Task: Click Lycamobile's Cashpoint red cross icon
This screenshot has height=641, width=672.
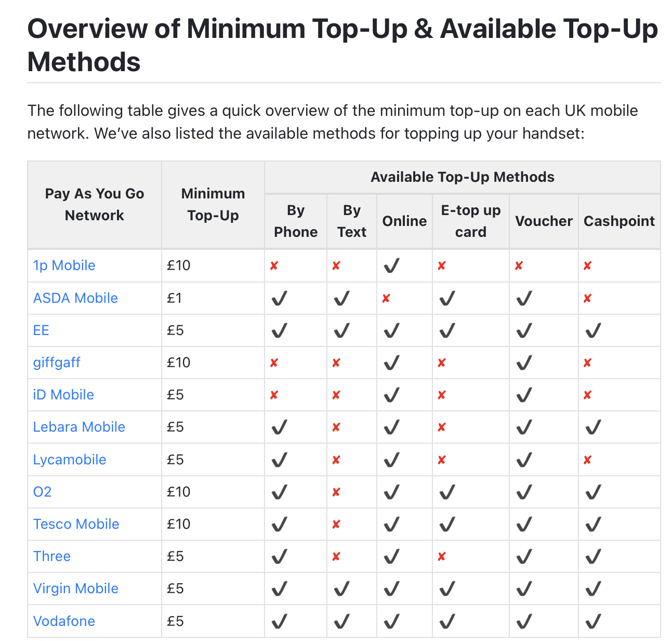Action: [x=587, y=460]
